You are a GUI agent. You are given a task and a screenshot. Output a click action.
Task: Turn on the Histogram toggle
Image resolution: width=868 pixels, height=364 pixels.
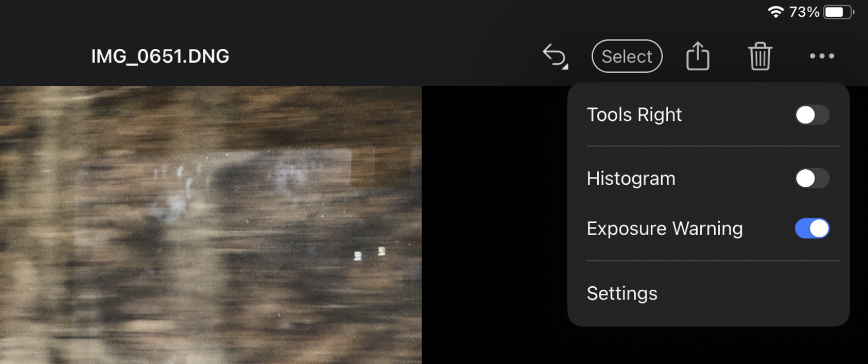coord(812,179)
